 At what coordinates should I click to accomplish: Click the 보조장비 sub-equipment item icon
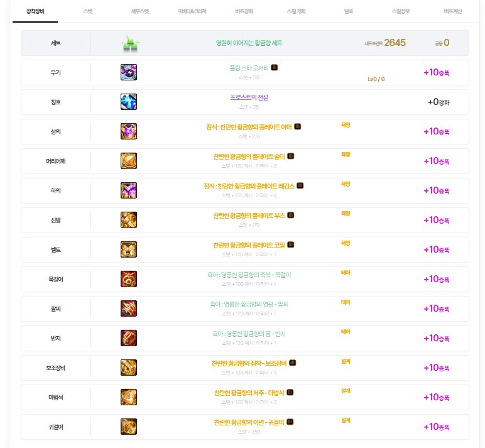(x=129, y=368)
